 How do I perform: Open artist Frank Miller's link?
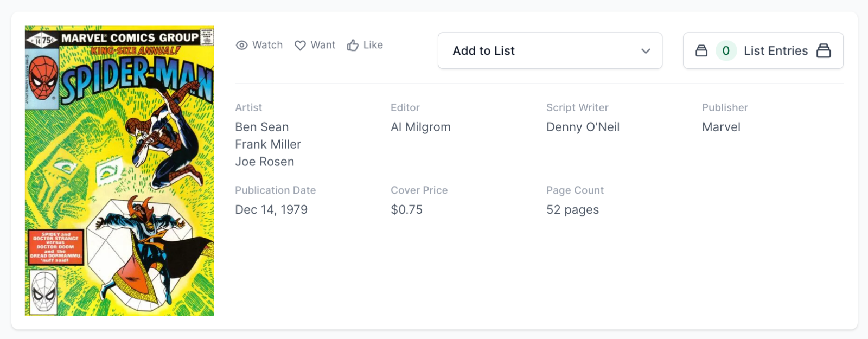coord(268,144)
